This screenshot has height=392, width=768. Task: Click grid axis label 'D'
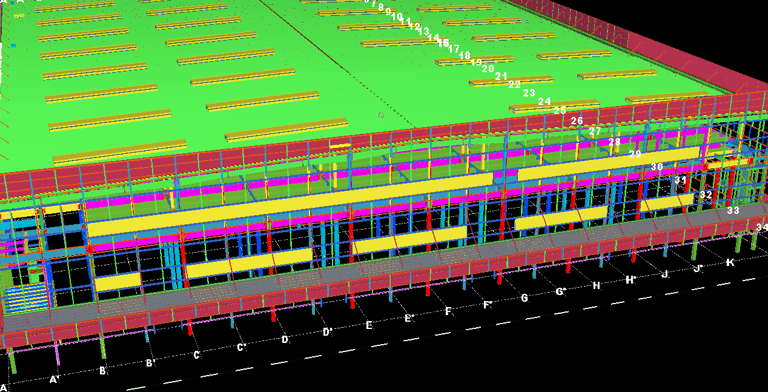point(285,339)
